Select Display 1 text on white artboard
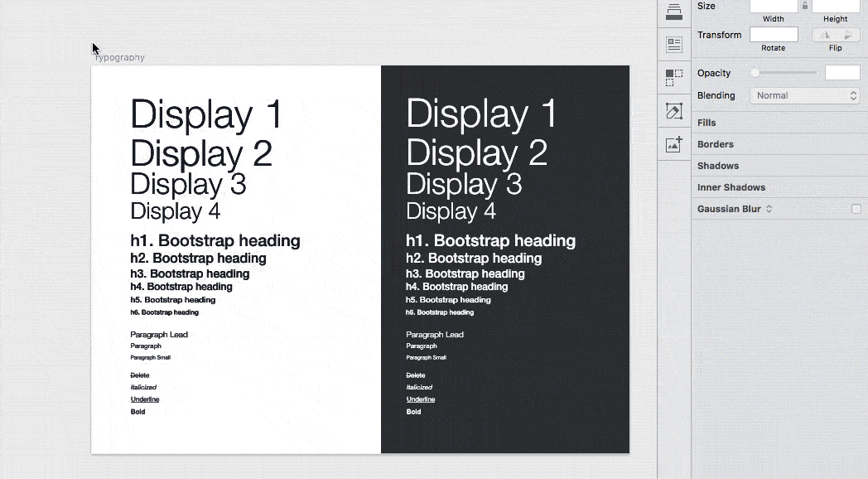 [x=206, y=114]
